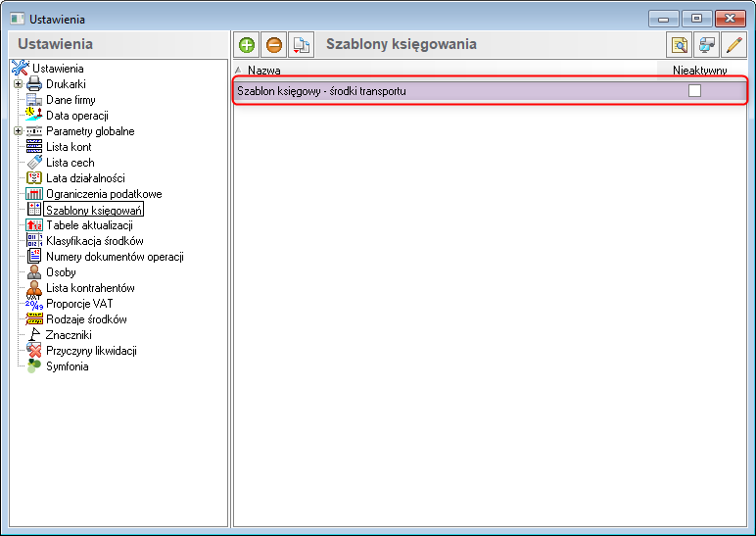Click the Symfonia green dots icon
This screenshot has height=536, width=756.
pos(34,366)
